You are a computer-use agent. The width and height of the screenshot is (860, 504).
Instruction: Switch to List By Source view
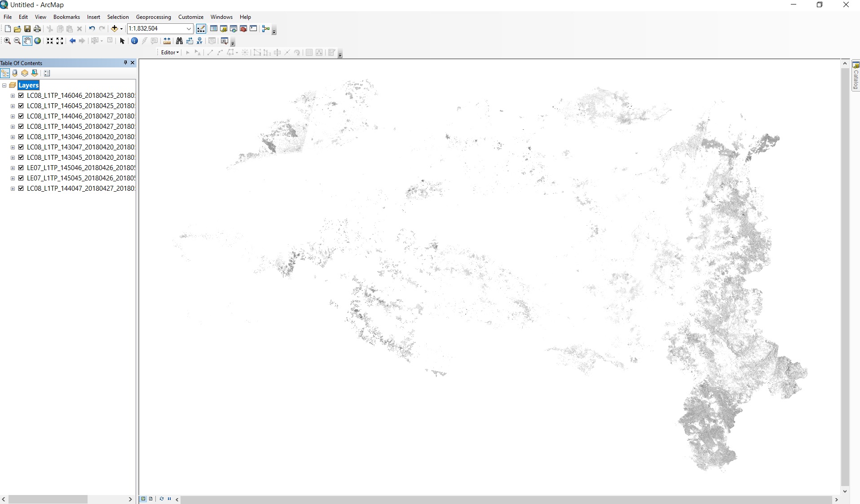15,73
